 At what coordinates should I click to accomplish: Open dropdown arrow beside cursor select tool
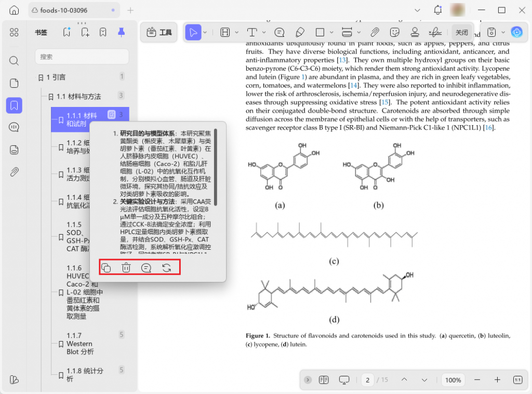click(x=205, y=32)
